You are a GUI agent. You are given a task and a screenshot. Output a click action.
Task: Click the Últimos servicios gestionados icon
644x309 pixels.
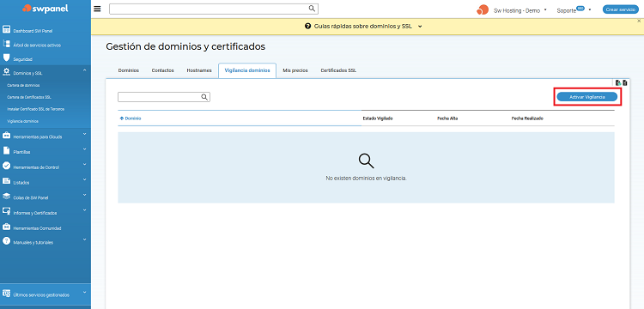6,294
